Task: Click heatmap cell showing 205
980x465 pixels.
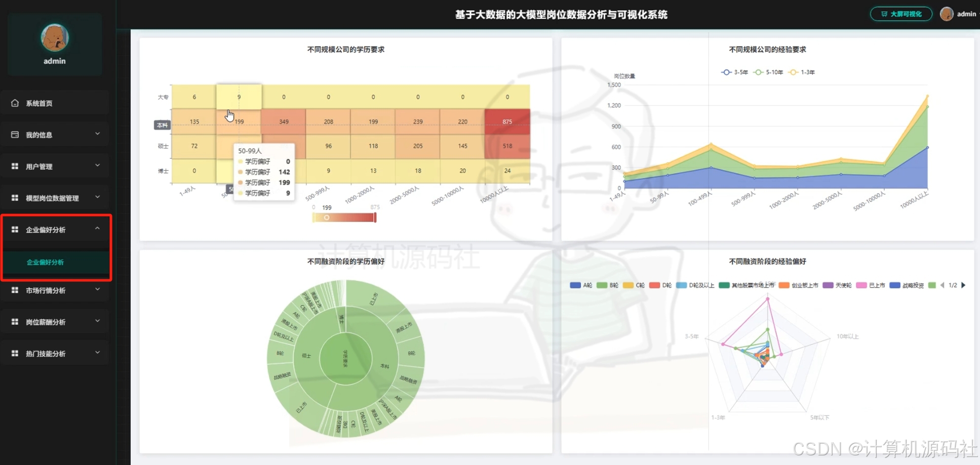Action: (418, 146)
